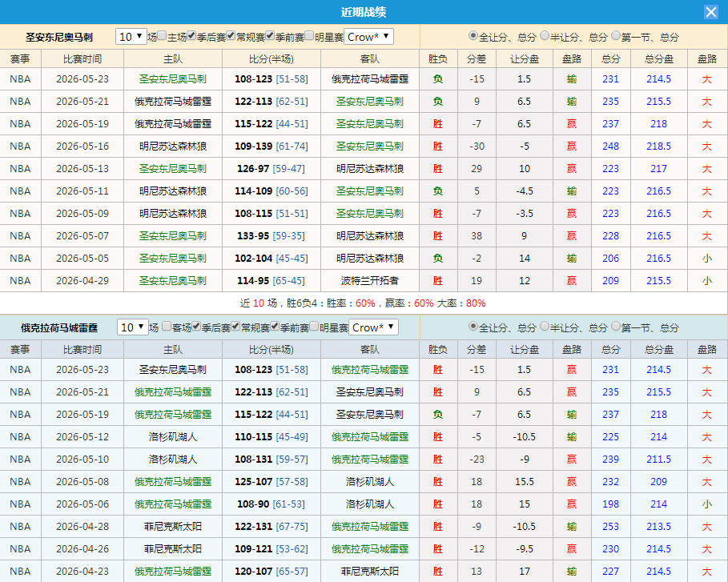
Task: Untick 常规赛 checkbox in the 俄克拉荷马城雷霆 section
Action: click(x=235, y=327)
